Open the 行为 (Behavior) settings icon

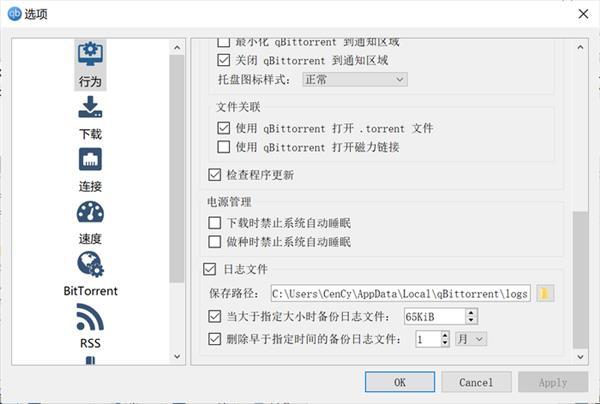[90, 55]
